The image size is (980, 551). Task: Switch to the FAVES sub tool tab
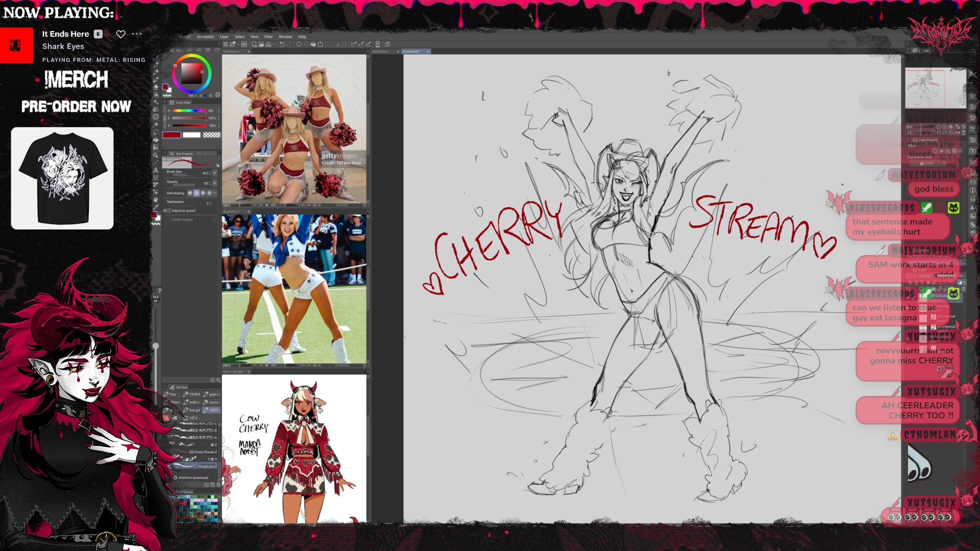(x=192, y=394)
